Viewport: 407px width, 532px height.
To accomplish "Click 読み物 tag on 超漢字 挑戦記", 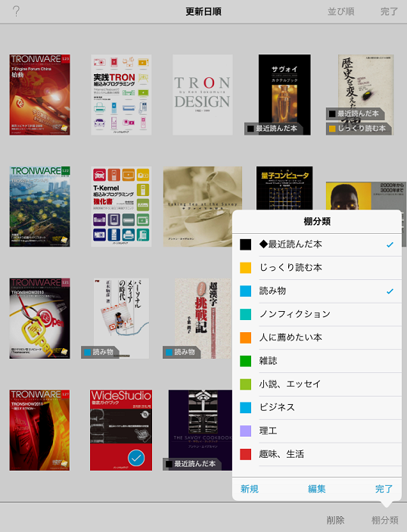I will coord(181,352).
